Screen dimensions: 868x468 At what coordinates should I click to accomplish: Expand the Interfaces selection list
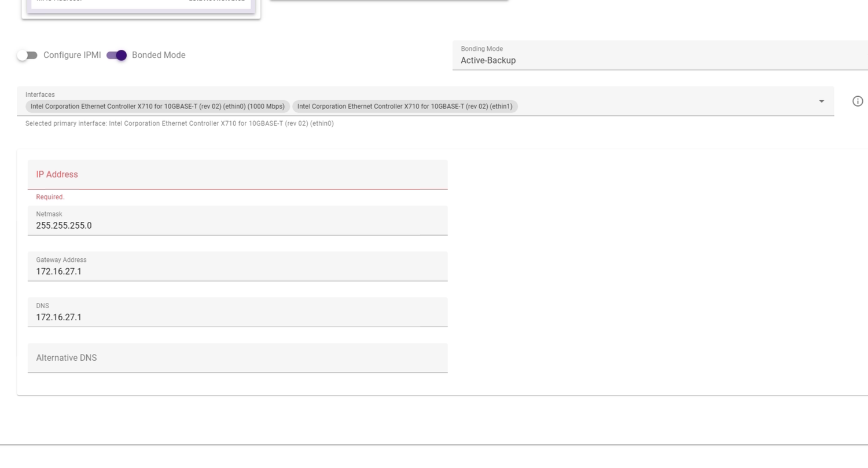click(x=821, y=101)
